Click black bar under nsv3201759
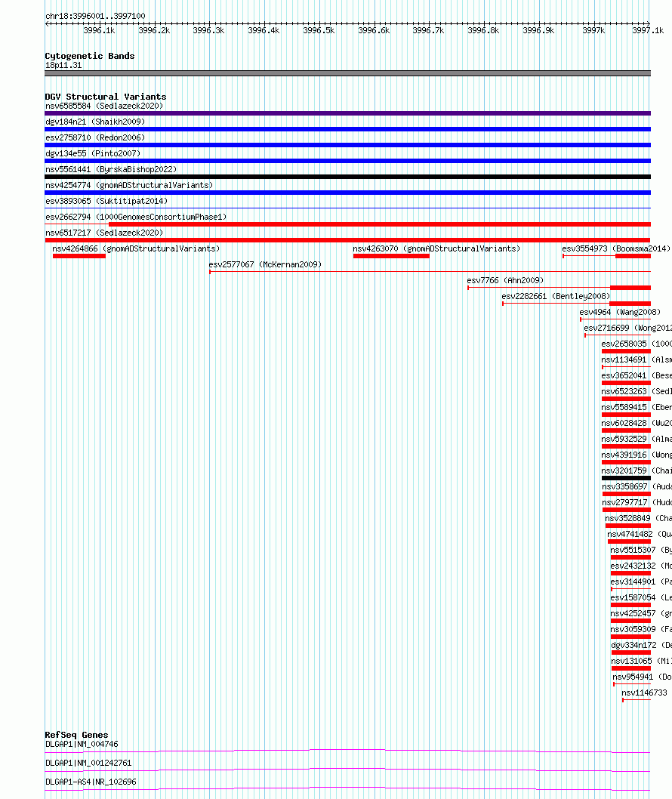 click(626, 478)
